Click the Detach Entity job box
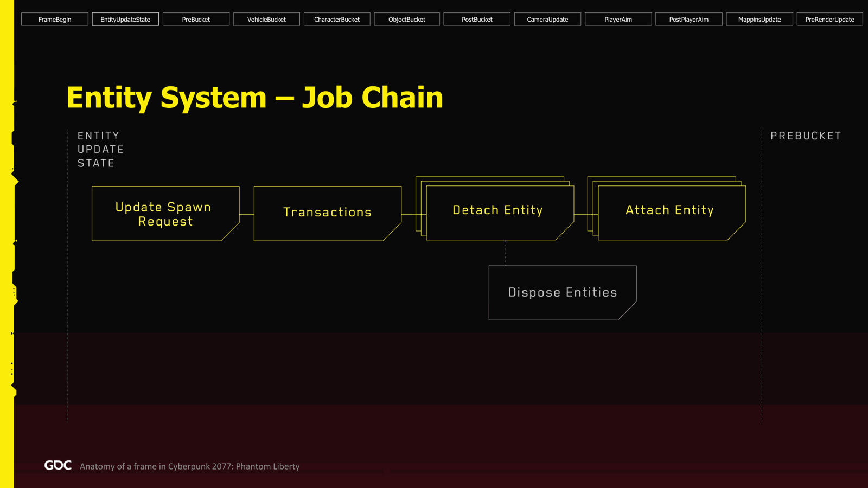Viewport: 868px width, 488px height. [x=500, y=213]
